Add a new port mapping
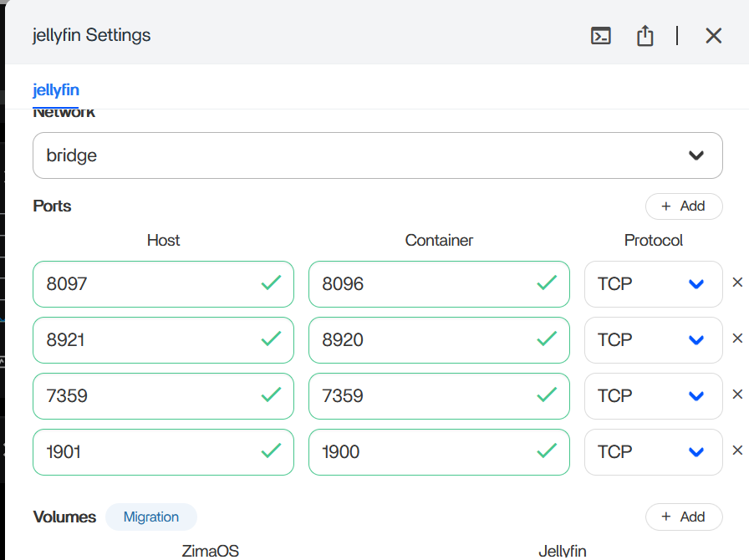Screen dimensions: 749x560 (x=683, y=206)
